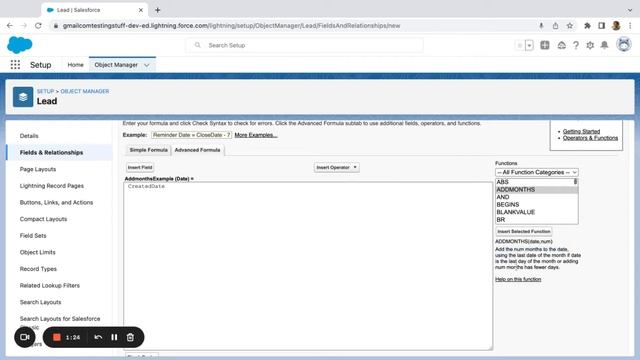Select ADDMONTHS in the functions list

(534, 189)
